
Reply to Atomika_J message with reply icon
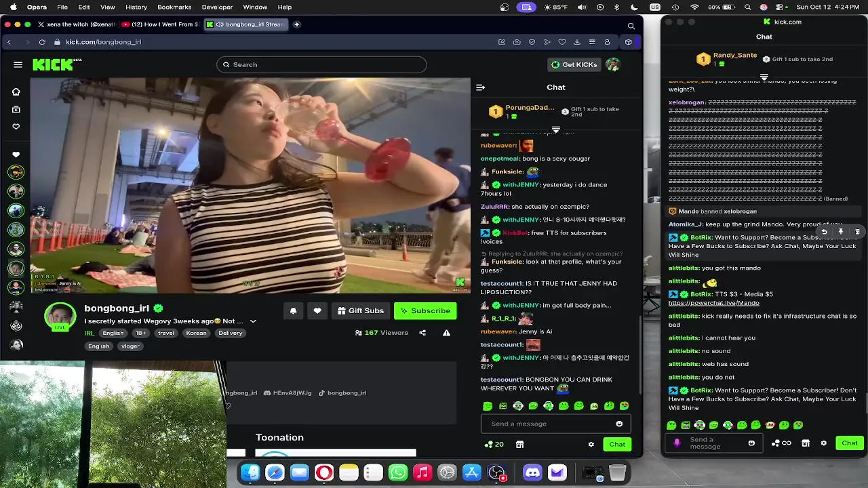tap(824, 232)
